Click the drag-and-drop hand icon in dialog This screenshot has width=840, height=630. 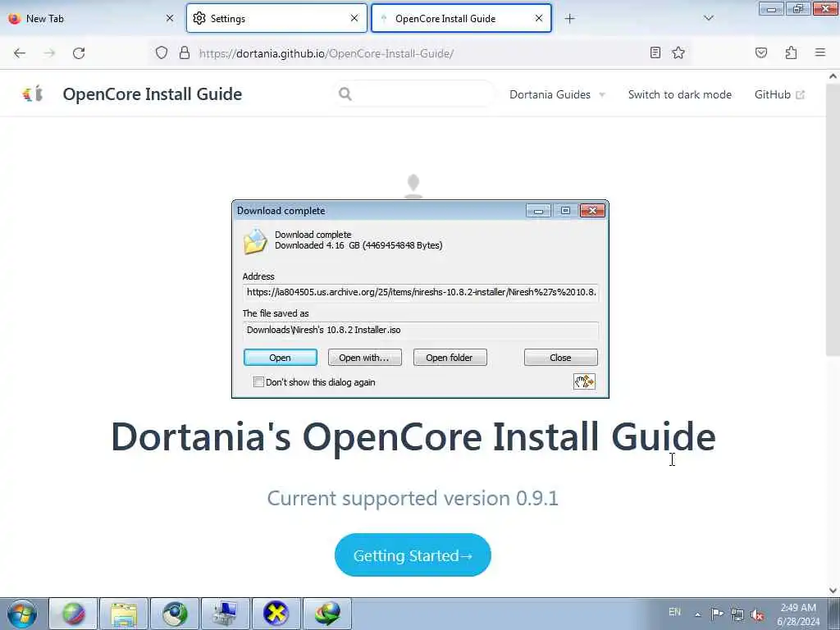(584, 381)
